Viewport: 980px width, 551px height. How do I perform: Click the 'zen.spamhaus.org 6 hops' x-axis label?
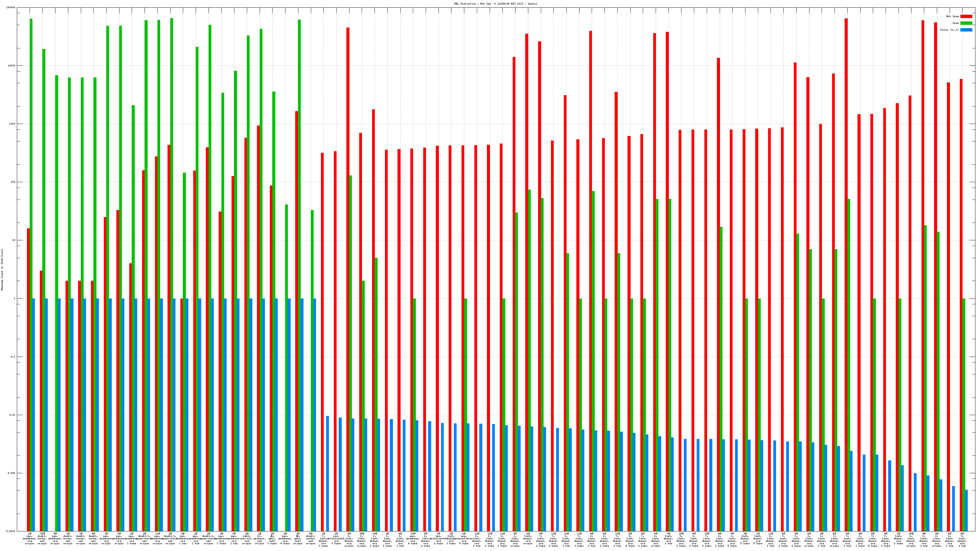(413, 538)
